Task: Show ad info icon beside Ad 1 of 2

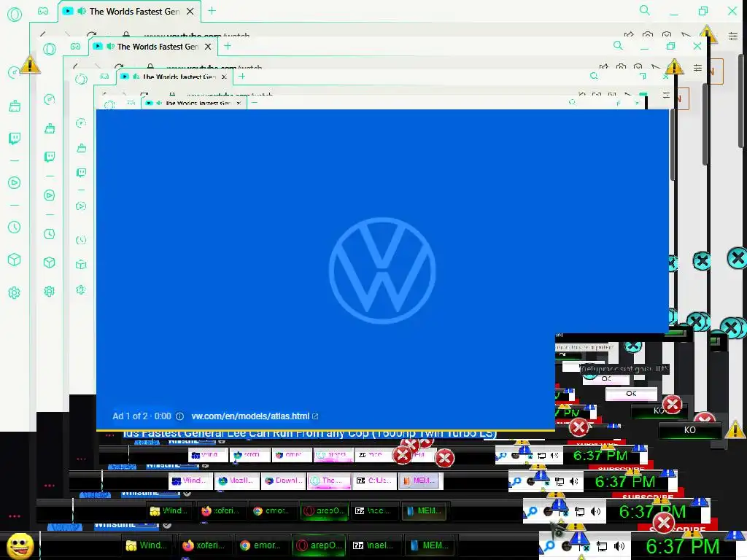Action: [179, 416]
